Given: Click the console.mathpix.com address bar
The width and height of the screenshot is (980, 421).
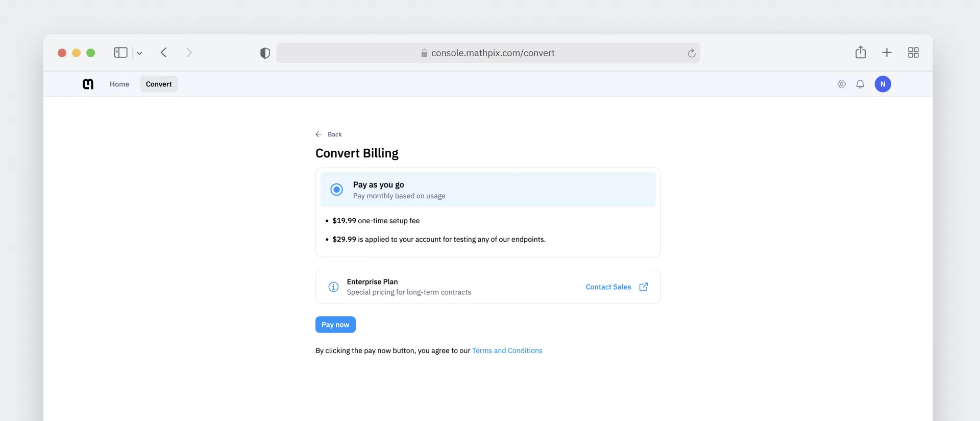Looking at the screenshot, I should point(488,53).
